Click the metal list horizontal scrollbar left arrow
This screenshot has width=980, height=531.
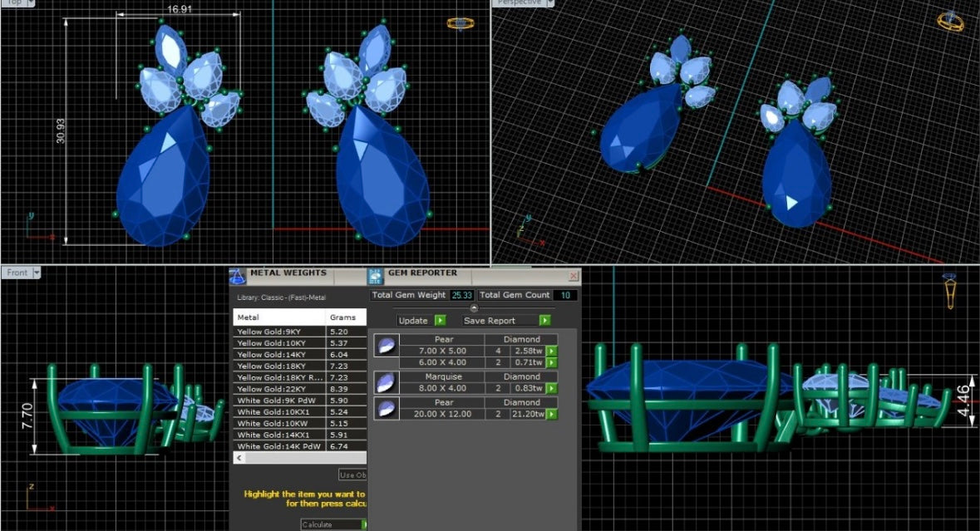click(240, 458)
